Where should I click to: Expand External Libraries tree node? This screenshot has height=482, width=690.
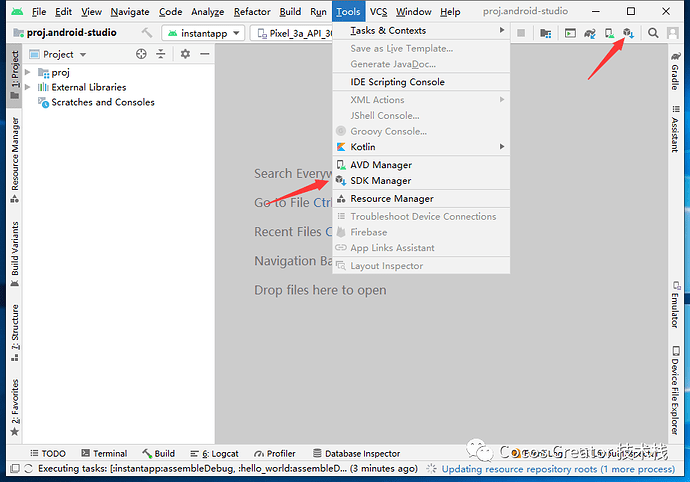tap(27, 87)
